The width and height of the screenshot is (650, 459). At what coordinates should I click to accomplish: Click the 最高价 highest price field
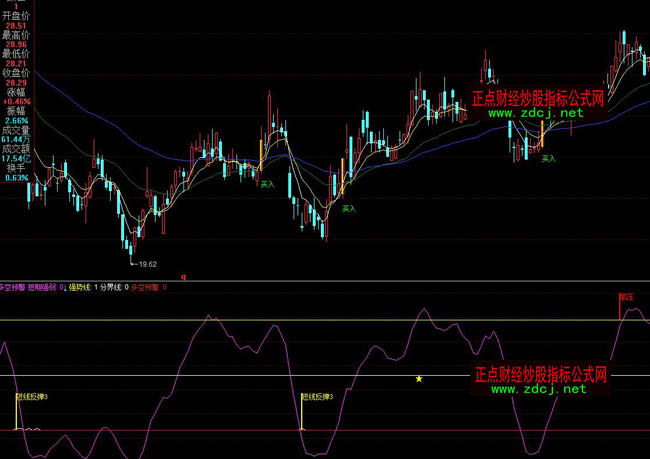[16, 35]
